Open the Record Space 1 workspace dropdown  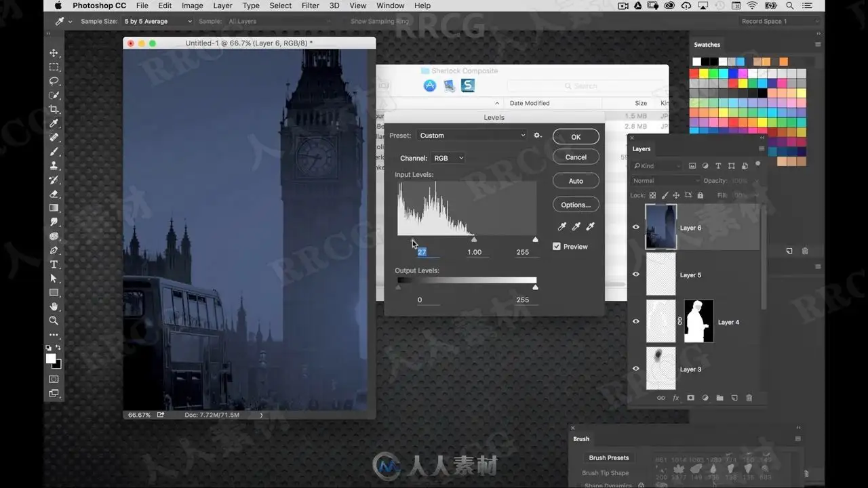pyautogui.click(x=779, y=22)
